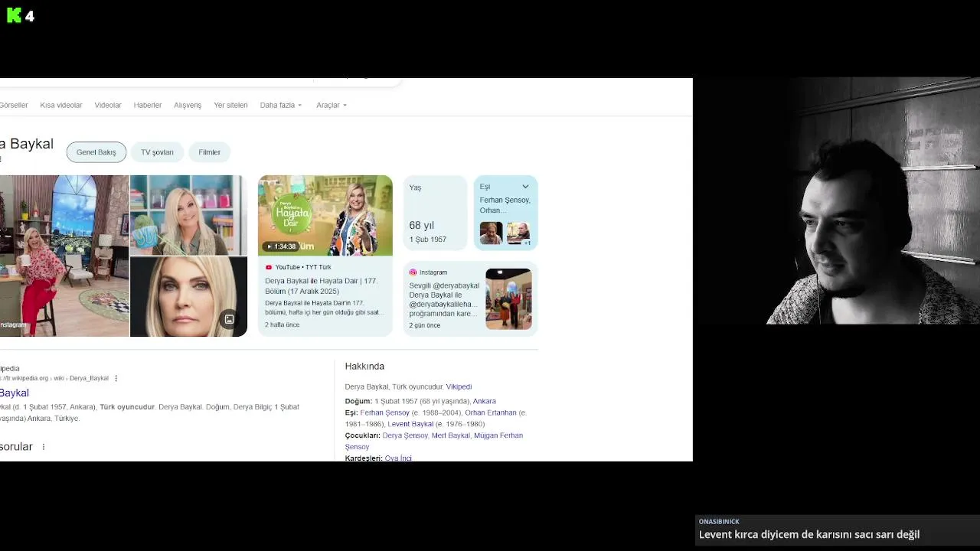Open the Instagram source icon
Image resolution: width=980 pixels, height=551 pixels.
[413, 272]
